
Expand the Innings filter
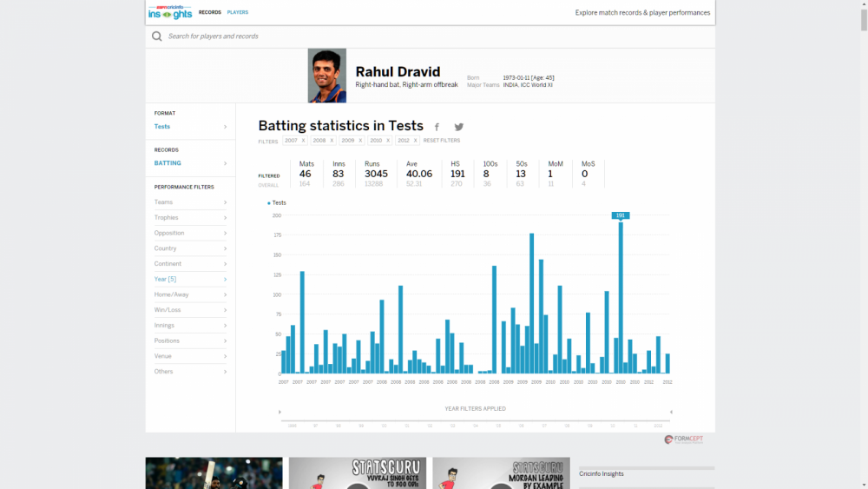click(190, 326)
